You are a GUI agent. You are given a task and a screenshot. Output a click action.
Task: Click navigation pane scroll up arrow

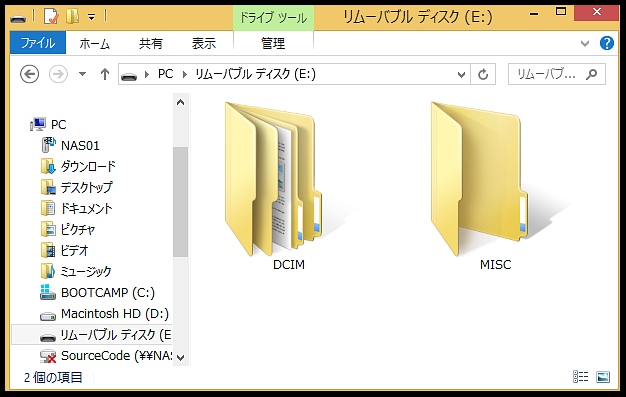click(x=180, y=103)
